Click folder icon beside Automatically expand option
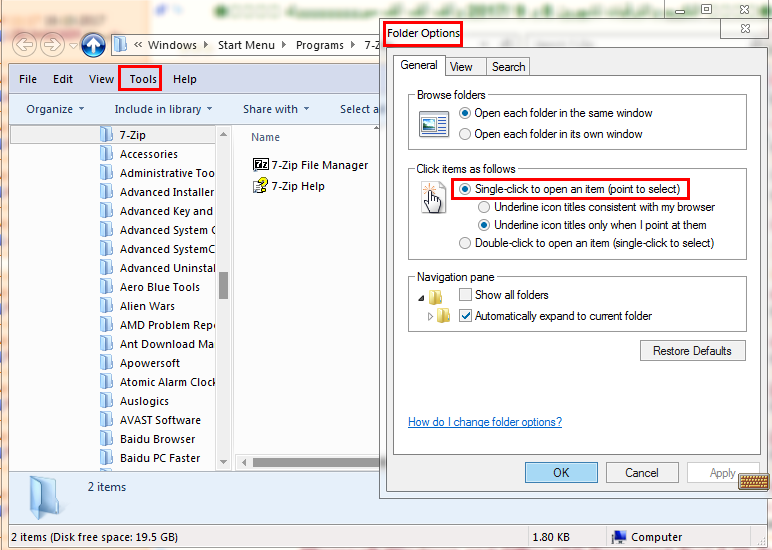 (444, 315)
